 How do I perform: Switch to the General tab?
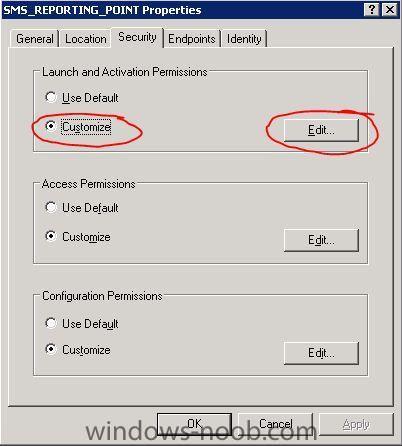35,39
